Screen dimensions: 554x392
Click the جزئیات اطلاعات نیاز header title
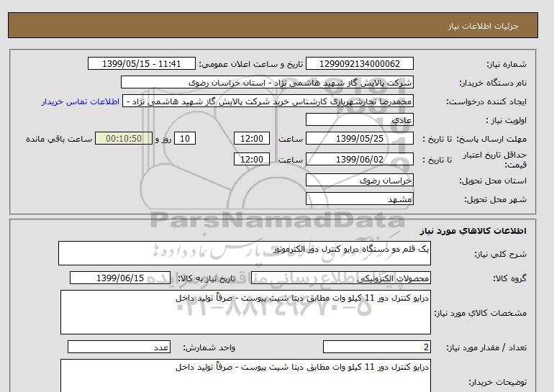coord(483,26)
